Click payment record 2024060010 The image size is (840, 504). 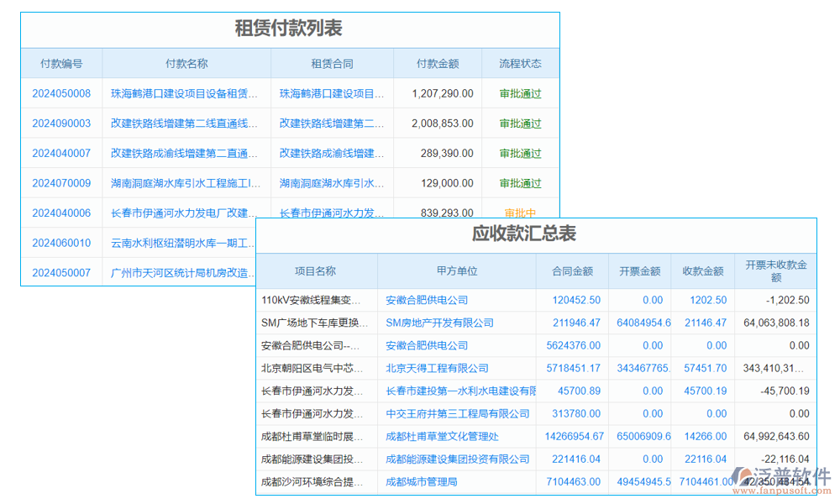pos(62,243)
